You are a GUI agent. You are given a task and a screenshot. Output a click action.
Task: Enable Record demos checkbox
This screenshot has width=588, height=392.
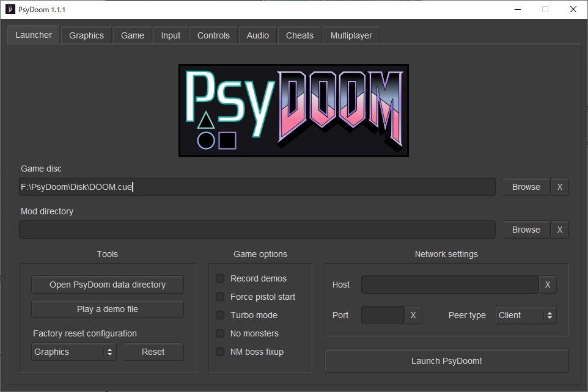[x=220, y=278]
